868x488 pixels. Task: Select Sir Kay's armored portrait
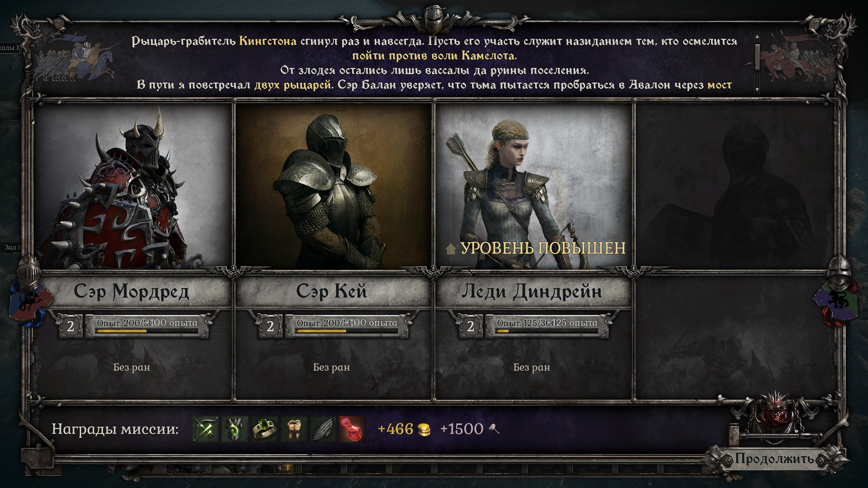[x=333, y=186]
